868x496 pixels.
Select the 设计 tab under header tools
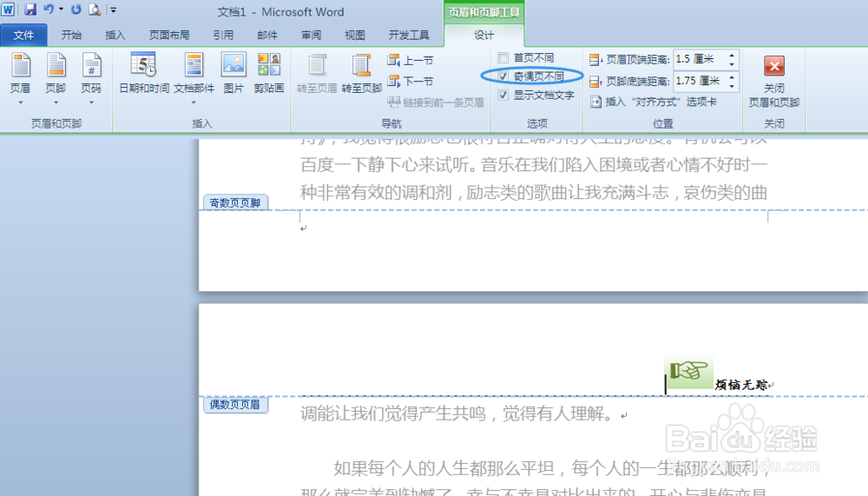click(x=483, y=35)
